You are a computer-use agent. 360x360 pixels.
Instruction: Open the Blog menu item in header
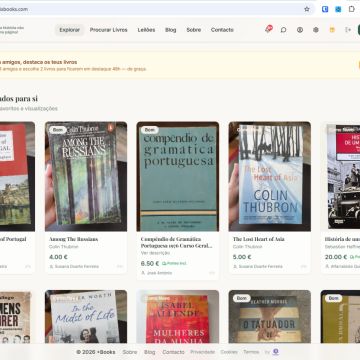[x=170, y=30]
